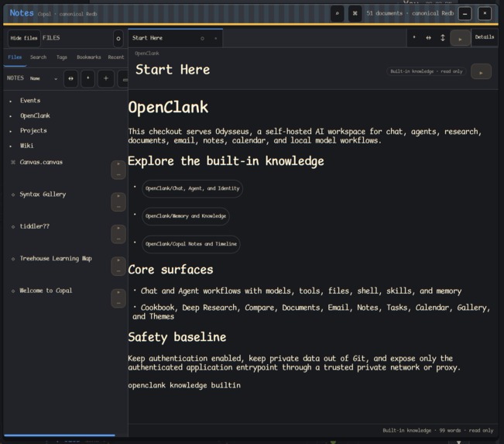504x444 pixels.
Task: Click the note icon beside Syntax Gallery
Action: (x=13, y=194)
